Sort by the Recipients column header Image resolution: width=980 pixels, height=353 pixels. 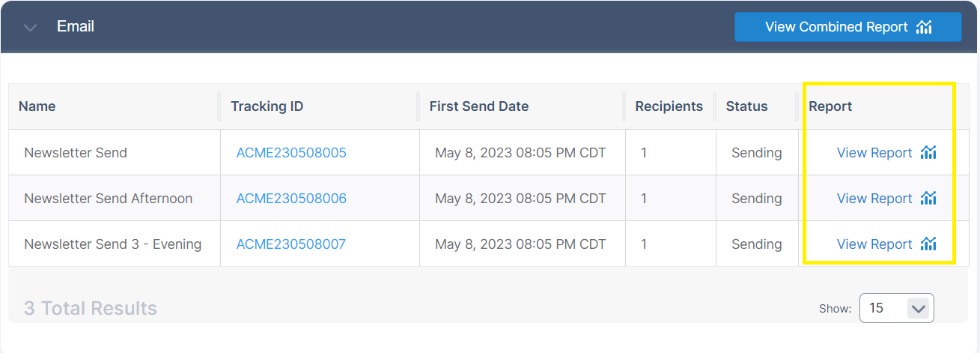pyautogui.click(x=669, y=106)
